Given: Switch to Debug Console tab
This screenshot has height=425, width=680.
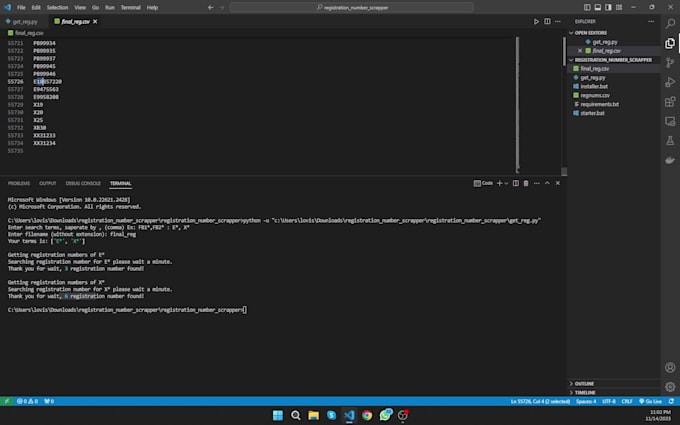Looking at the screenshot, I should tap(83, 183).
